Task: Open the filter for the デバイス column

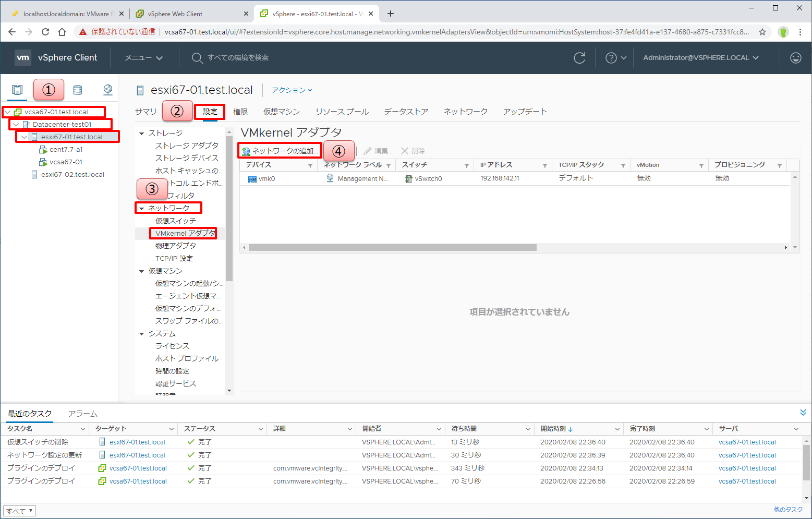Action: point(310,165)
